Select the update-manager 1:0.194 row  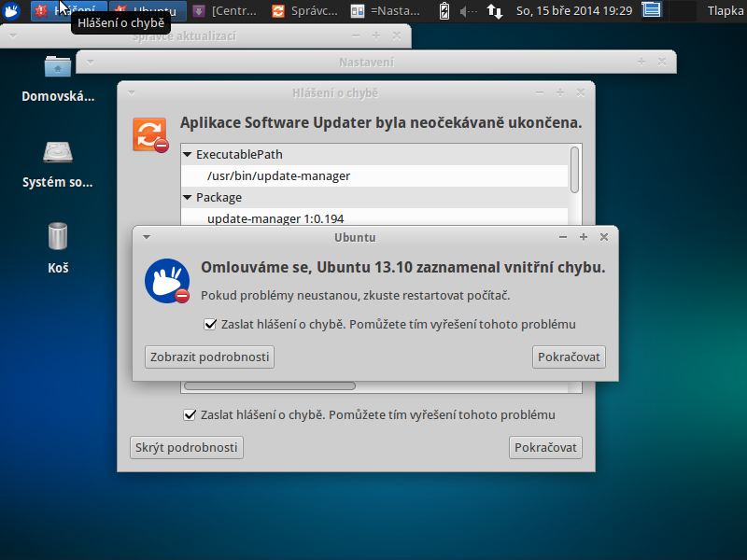(374, 217)
